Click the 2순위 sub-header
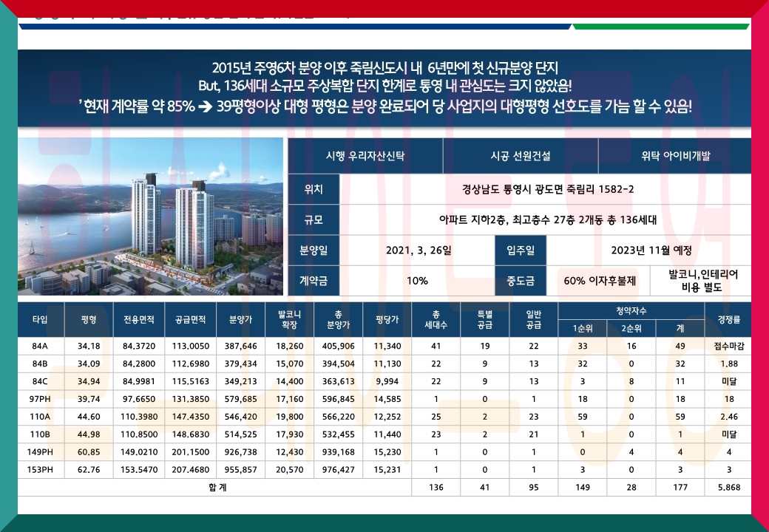Viewport: 769px width, 532px height. [631, 328]
